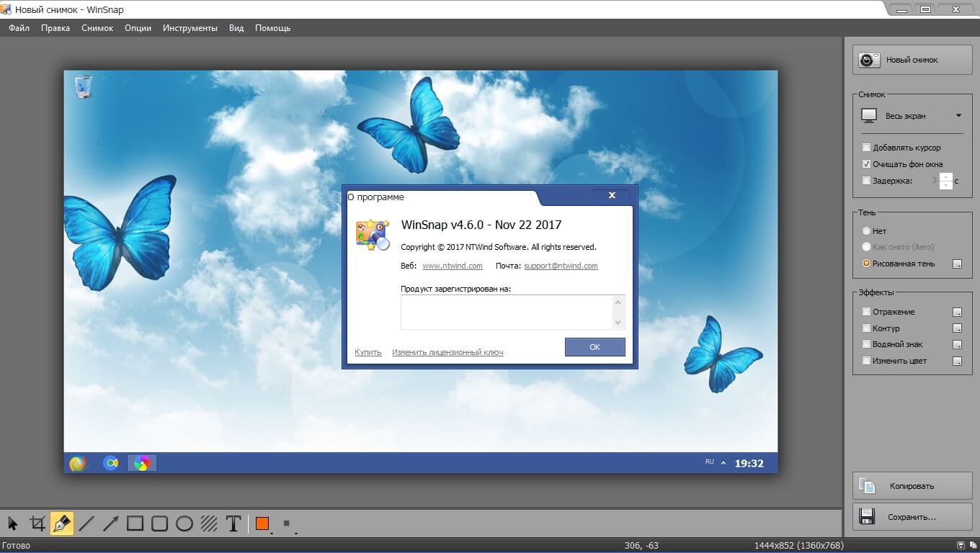Select the Crop tool
The image size is (980, 553).
(37, 523)
